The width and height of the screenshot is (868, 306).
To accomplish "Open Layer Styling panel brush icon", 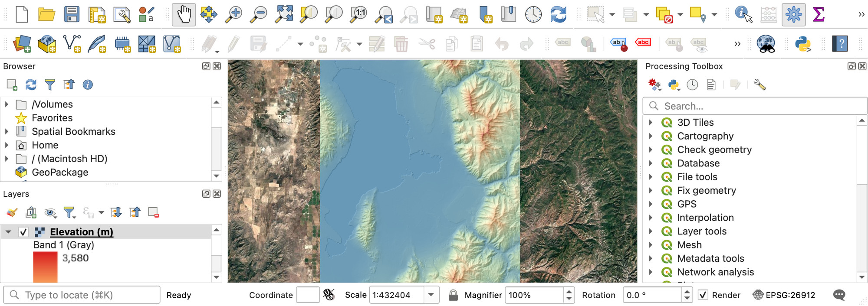I will tap(12, 212).
